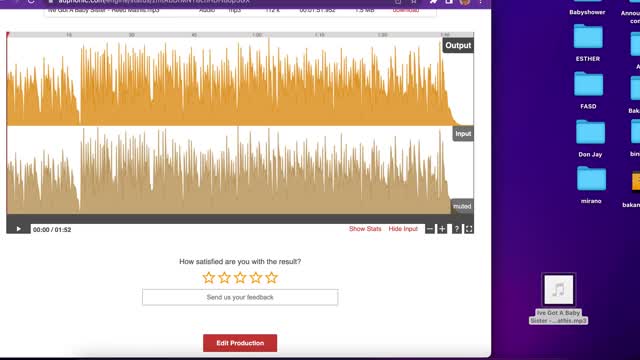Screen dimensions: 640x360
Task: Select the FASD folder on desktop
Action: [x=588, y=90]
